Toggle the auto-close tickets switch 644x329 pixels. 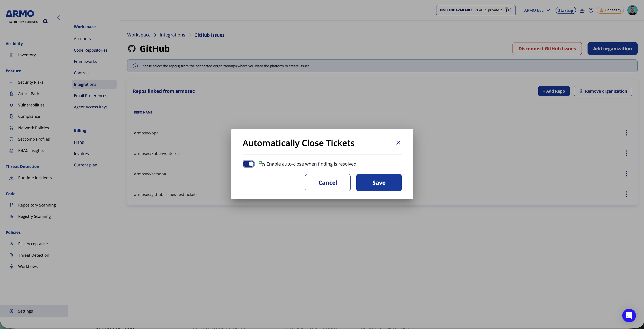coord(248,164)
